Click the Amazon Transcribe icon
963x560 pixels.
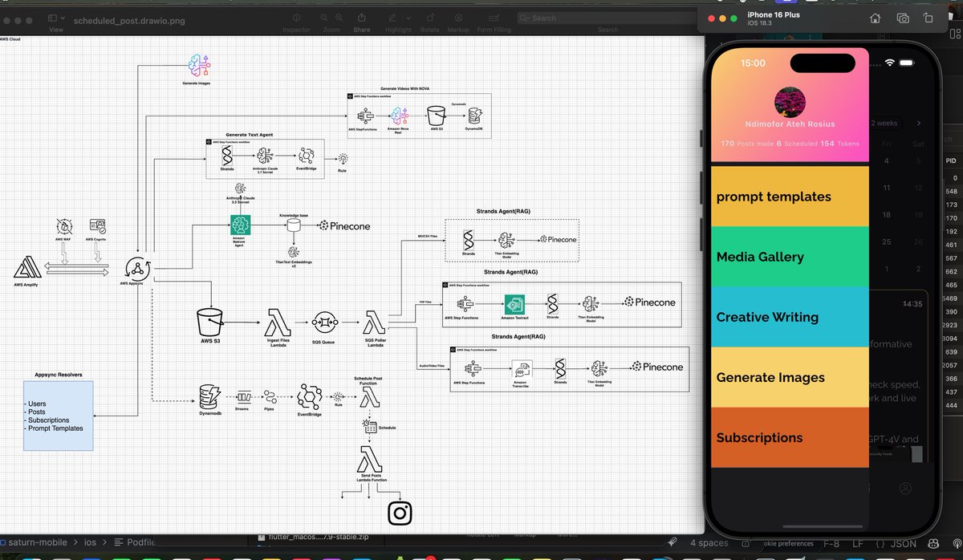(522, 369)
